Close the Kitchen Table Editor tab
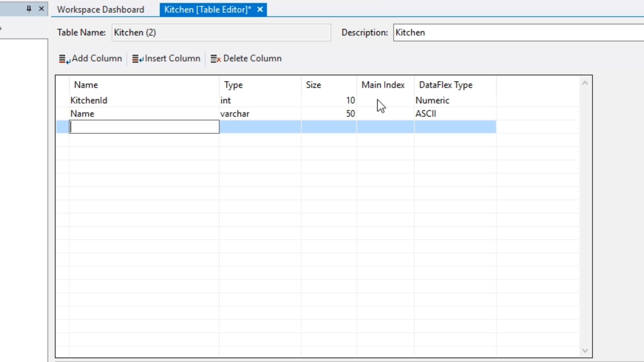Screen dimensions: 644x362 (x=260, y=10)
